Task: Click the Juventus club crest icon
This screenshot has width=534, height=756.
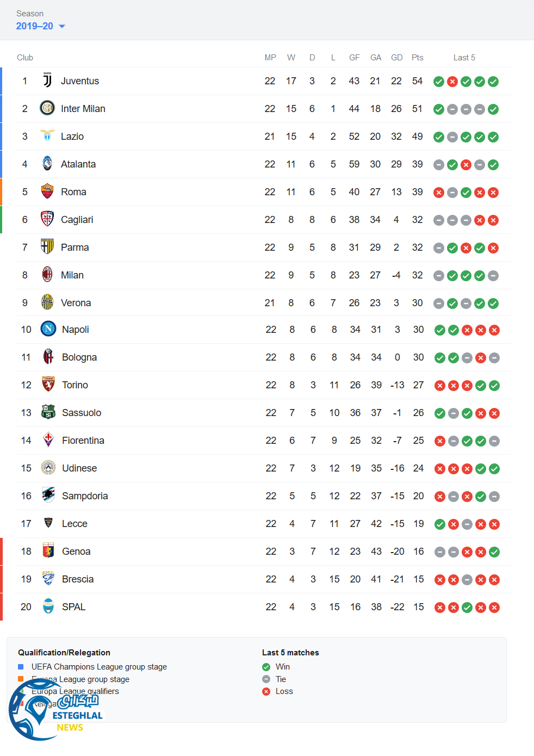Action: click(47, 81)
